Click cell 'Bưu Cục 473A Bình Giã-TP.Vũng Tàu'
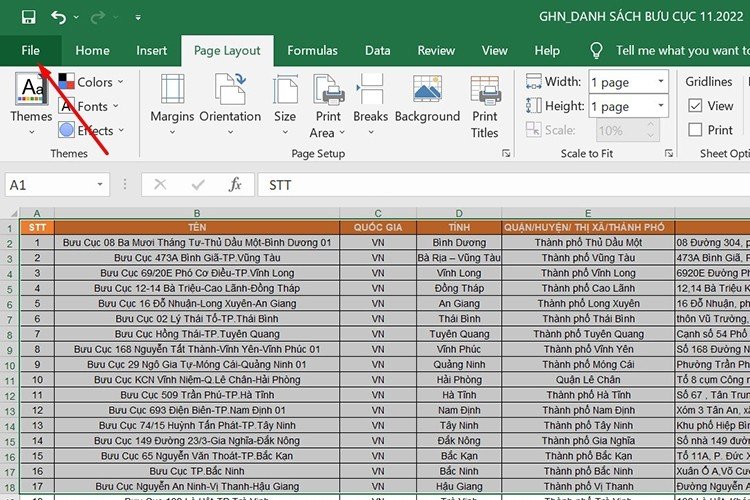 pos(197,258)
